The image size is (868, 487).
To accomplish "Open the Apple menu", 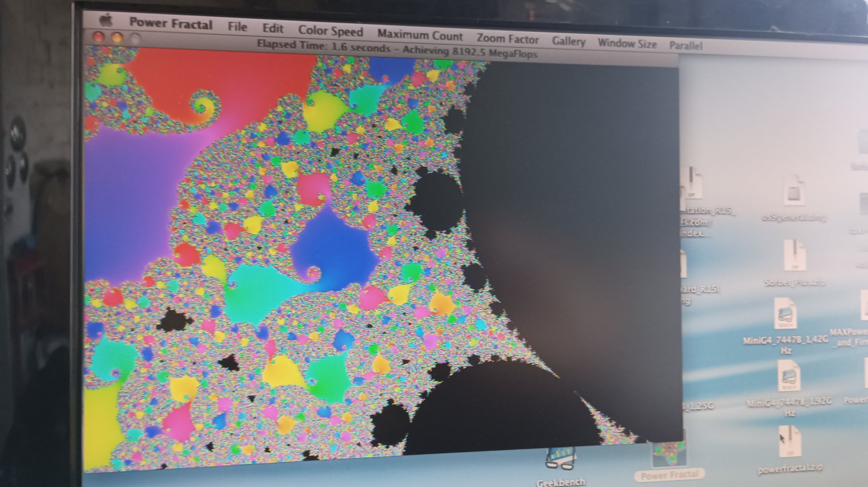I will pyautogui.click(x=106, y=20).
